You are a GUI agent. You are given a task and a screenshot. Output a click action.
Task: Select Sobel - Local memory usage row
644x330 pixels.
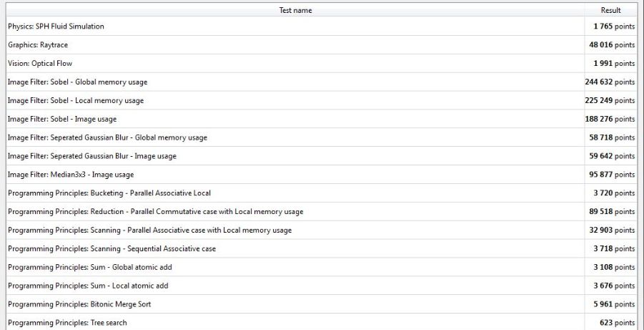point(75,101)
